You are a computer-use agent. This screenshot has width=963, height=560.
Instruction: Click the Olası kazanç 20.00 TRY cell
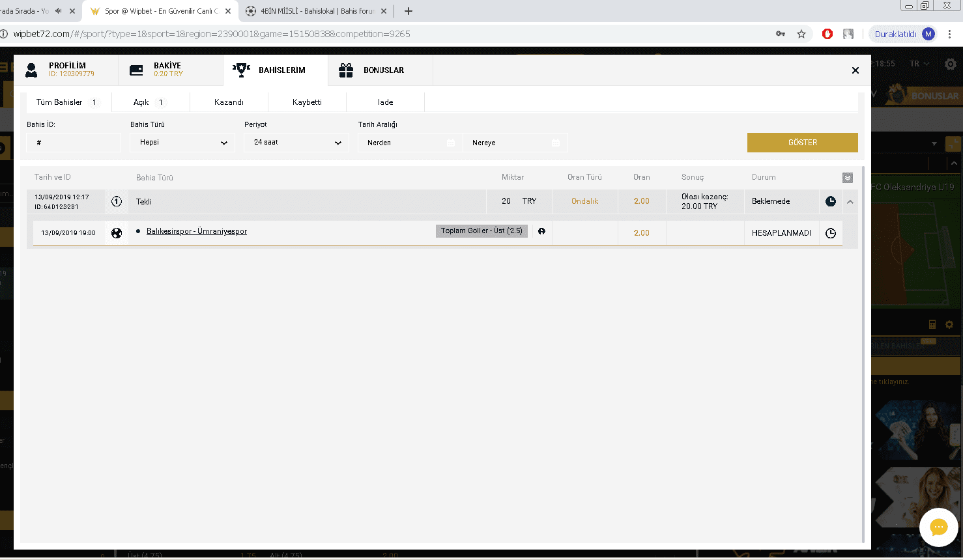[x=705, y=202]
